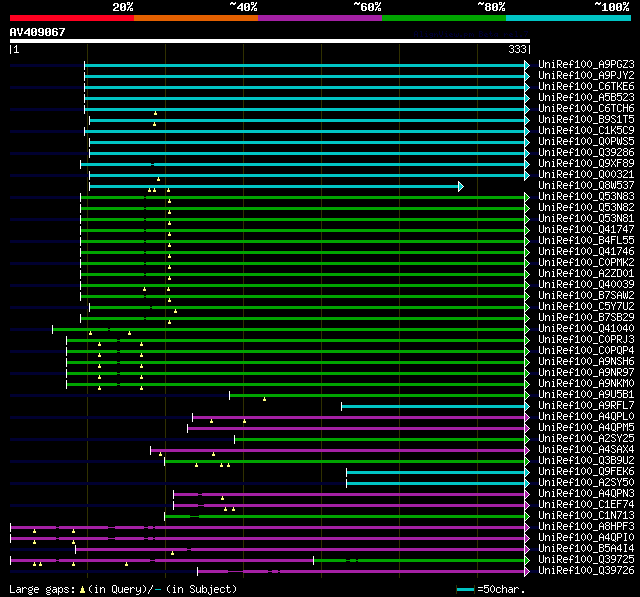Click the UniRef100_B9S1T5 entry
This screenshot has height=597, width=640.
pyautogui.click(x=586, y=120)
